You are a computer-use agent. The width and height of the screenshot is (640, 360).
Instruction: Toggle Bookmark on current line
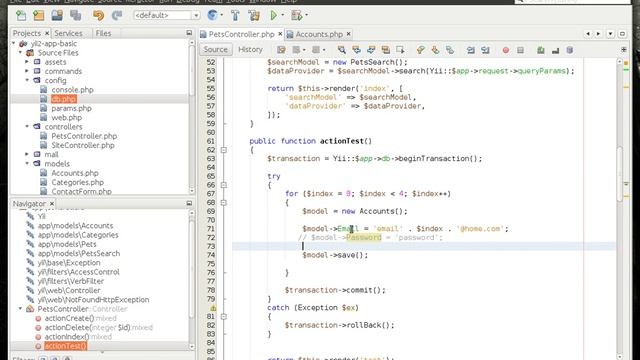tap(450, 50)
